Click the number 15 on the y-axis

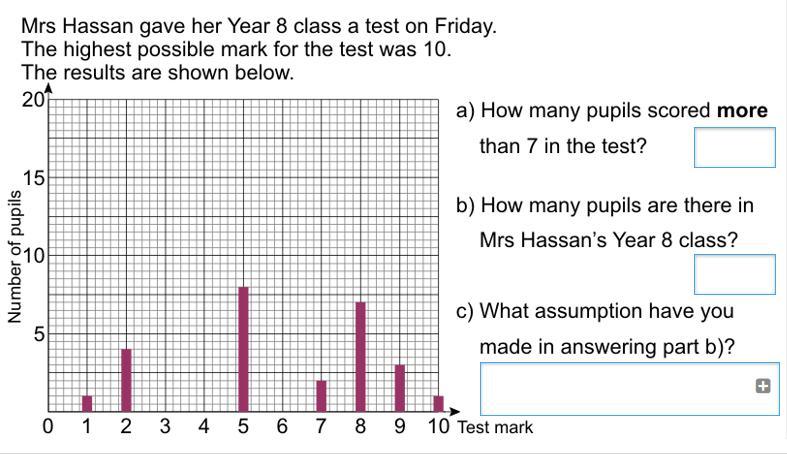(x=31, y=179)
